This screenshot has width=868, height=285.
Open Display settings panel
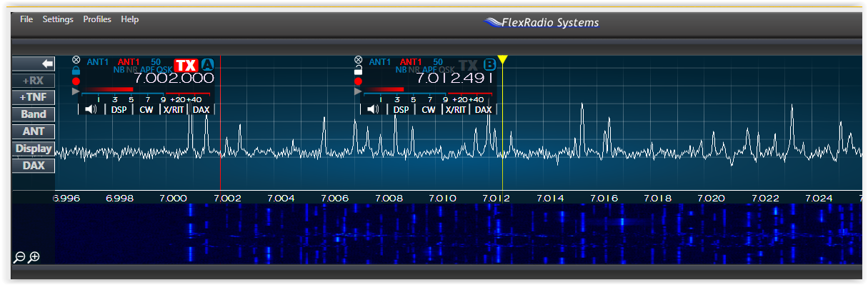pyautogui.click(x=34, y=149)
